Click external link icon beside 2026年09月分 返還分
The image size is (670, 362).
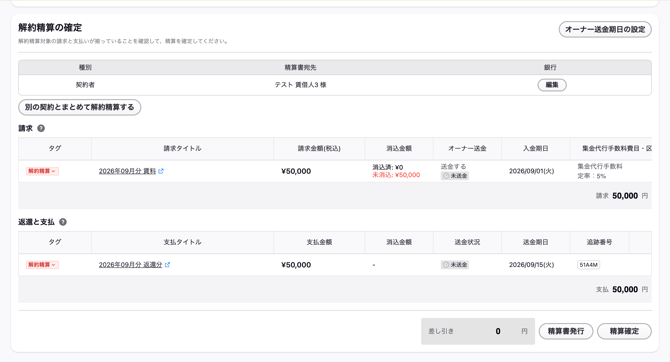pos(167,265)
